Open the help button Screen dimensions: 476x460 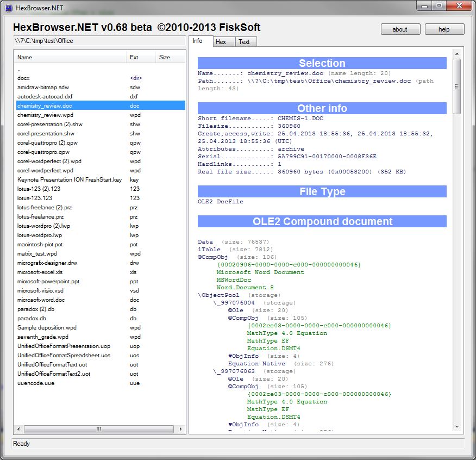point(444,29)
